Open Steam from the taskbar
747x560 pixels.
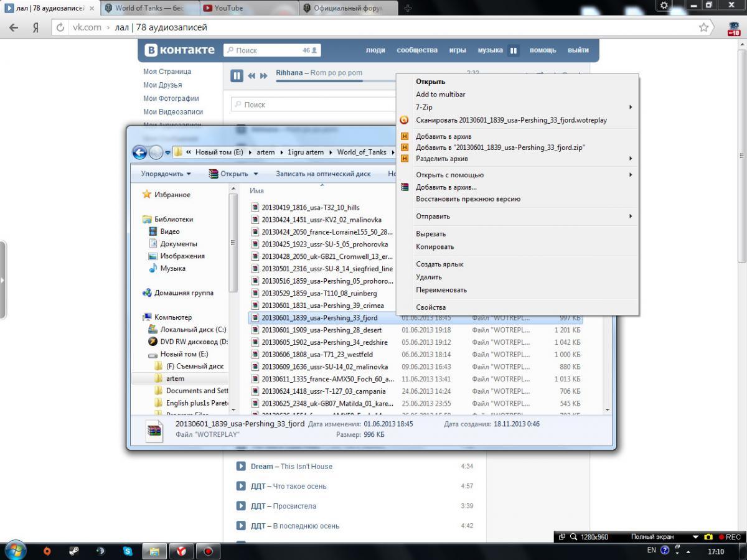point(74,551)
